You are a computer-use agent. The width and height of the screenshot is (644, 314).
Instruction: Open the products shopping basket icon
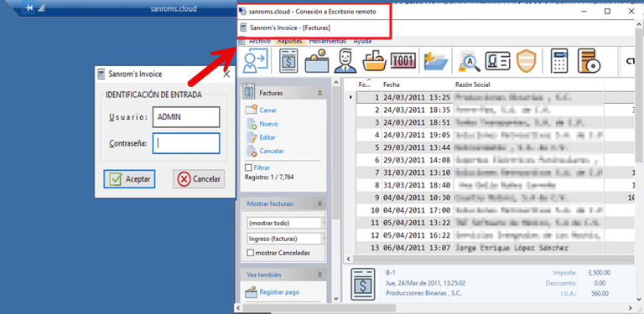(x=374, y=61)
